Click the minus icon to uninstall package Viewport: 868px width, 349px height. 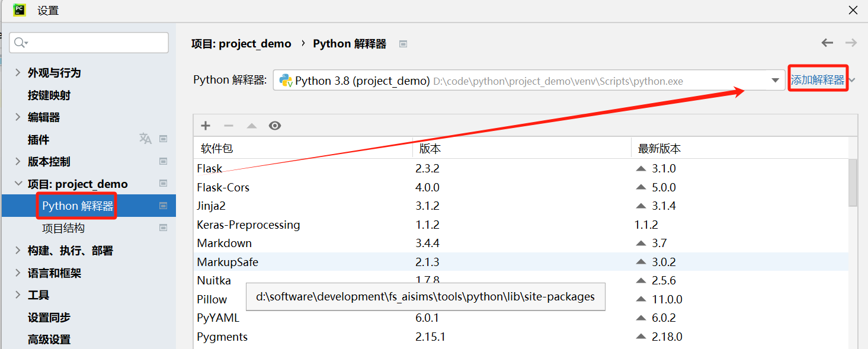[229, 126]
